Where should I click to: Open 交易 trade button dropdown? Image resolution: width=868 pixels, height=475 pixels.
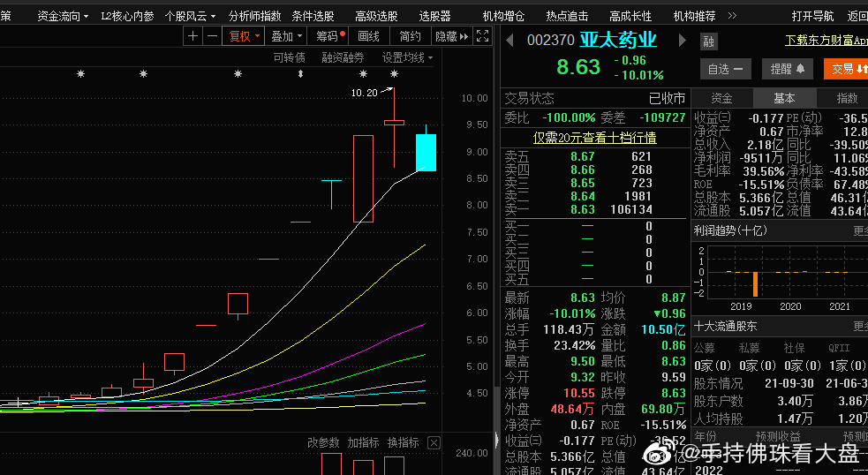pyautogui.click(x=847, y=69)
